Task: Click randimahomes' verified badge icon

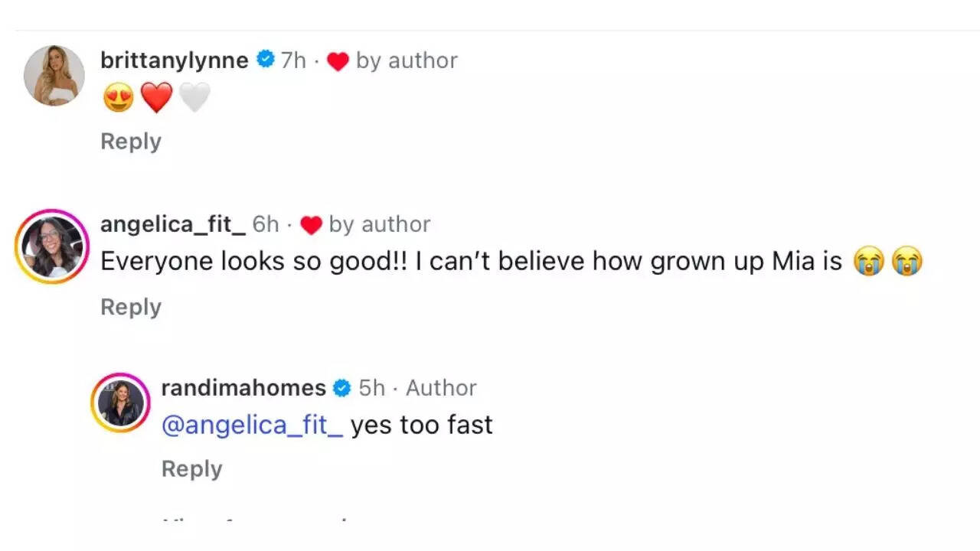Action: (340, 388)
